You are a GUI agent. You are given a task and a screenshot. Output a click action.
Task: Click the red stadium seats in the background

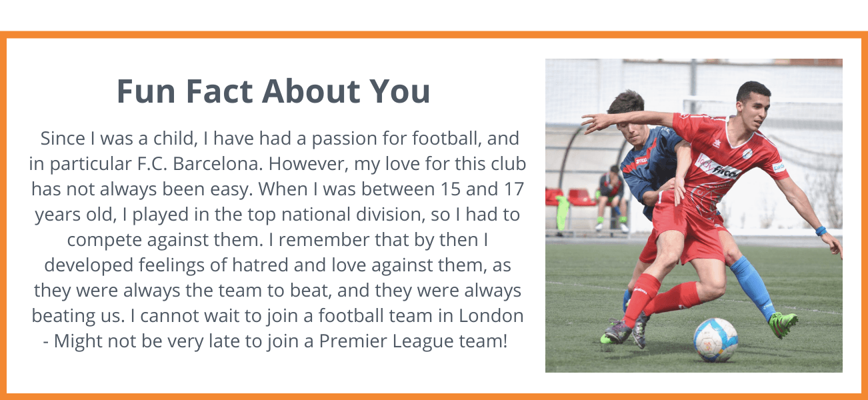tap(571, 197)
